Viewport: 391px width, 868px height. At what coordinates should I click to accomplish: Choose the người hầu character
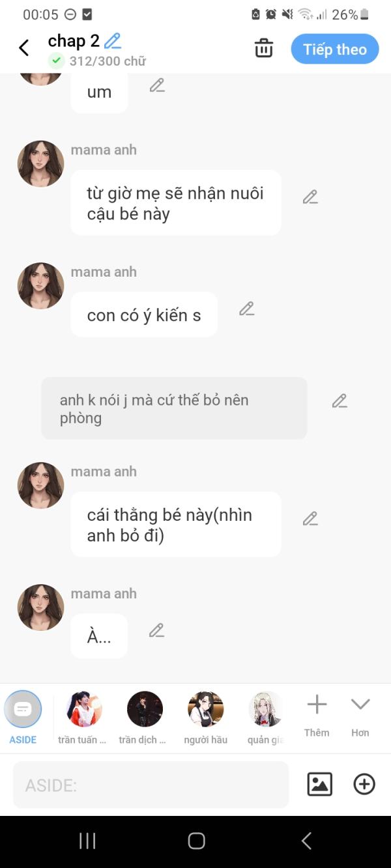206,717
